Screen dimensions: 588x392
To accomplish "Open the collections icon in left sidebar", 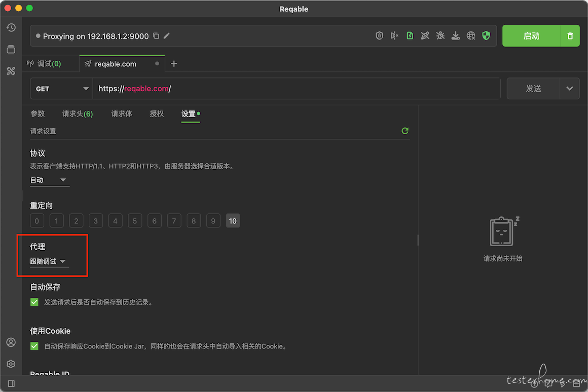I will pyautogui.click(x=11, y=49).
